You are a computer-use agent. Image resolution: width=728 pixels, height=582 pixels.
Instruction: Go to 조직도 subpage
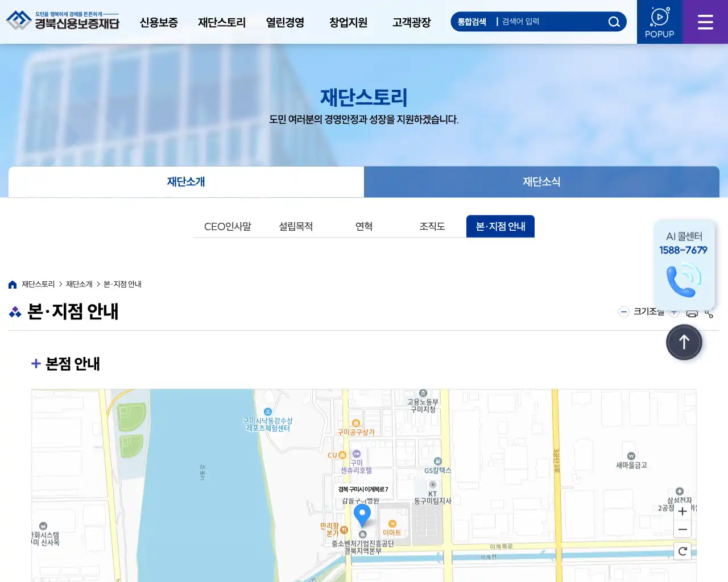432,226
